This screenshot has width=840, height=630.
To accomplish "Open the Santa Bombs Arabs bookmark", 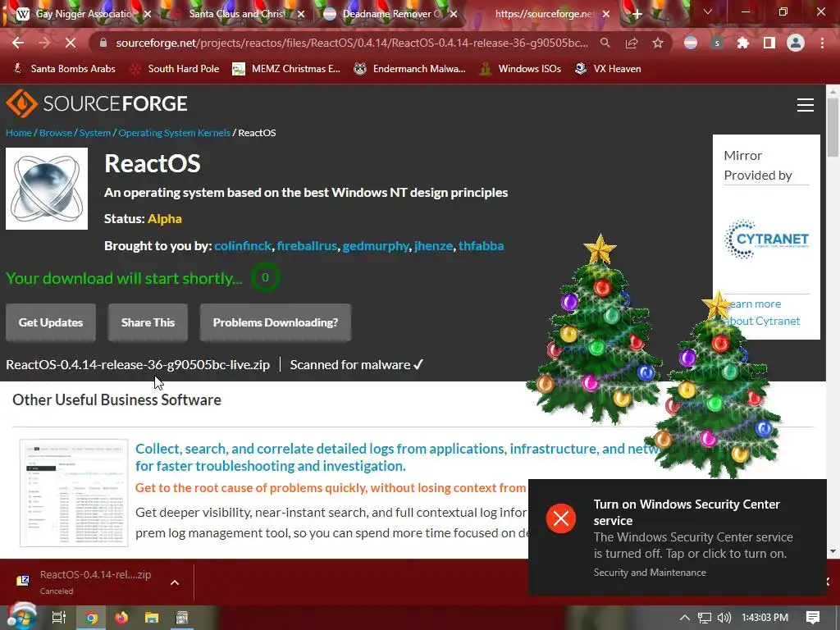I will coord(64,69).
